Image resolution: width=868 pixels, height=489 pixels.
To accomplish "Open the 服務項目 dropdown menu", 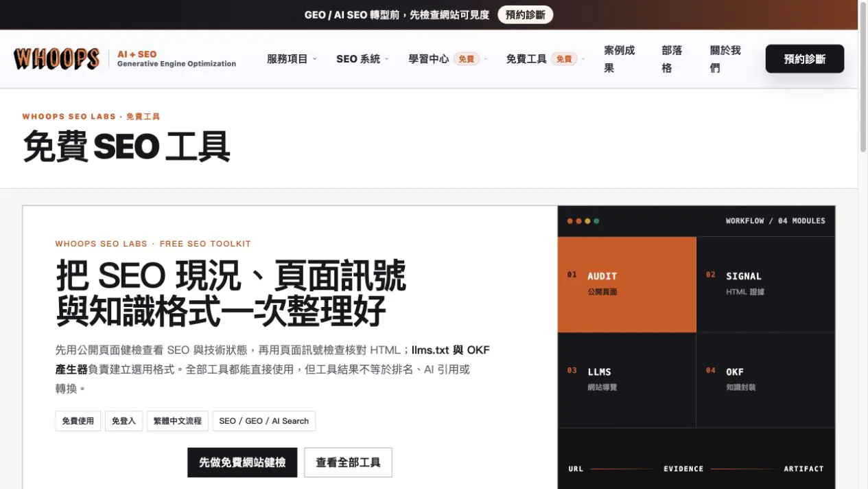I will (x=292, y=59).
